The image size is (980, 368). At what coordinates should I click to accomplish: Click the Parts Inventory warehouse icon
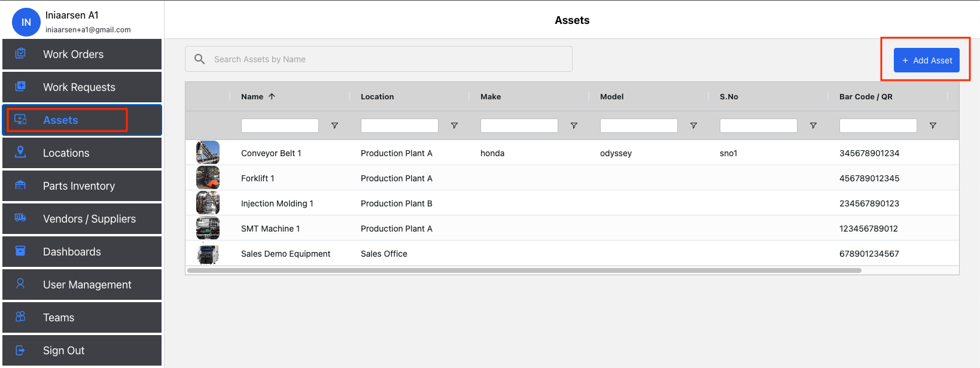pyautogui.click(x=20, y=185)
